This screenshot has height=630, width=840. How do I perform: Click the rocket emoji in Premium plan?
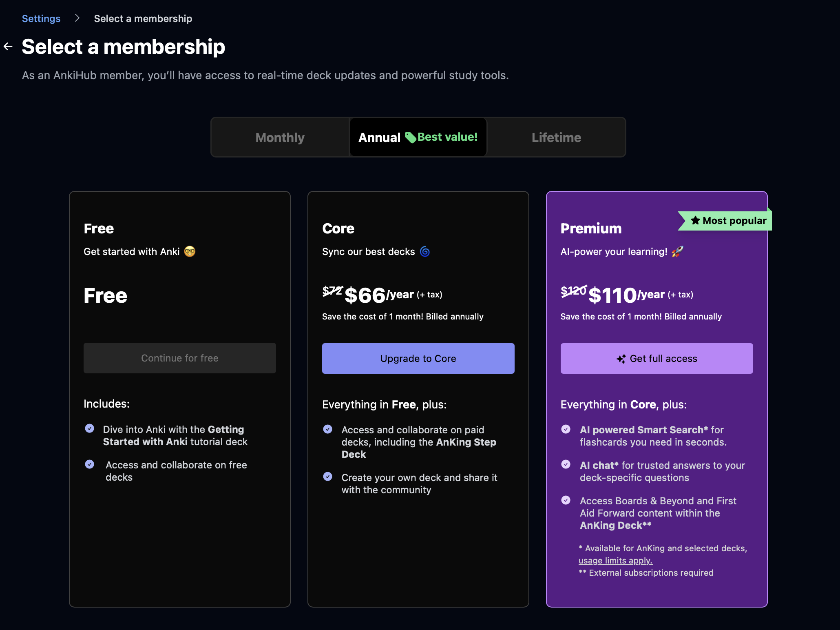click(677, 251)
